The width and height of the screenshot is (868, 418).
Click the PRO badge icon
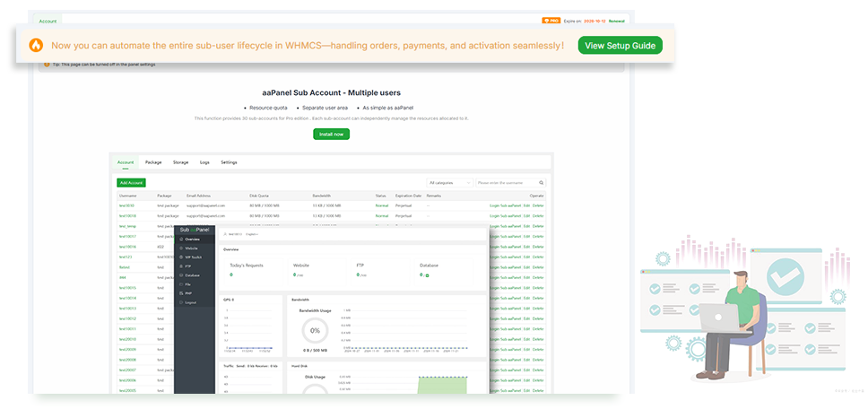pyautogui.click(x=551, y=20)
